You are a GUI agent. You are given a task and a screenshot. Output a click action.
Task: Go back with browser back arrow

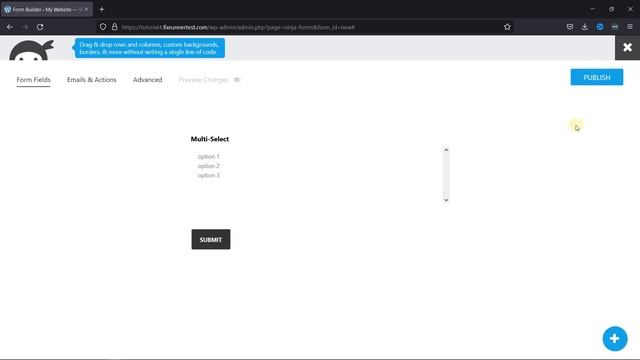10,27
